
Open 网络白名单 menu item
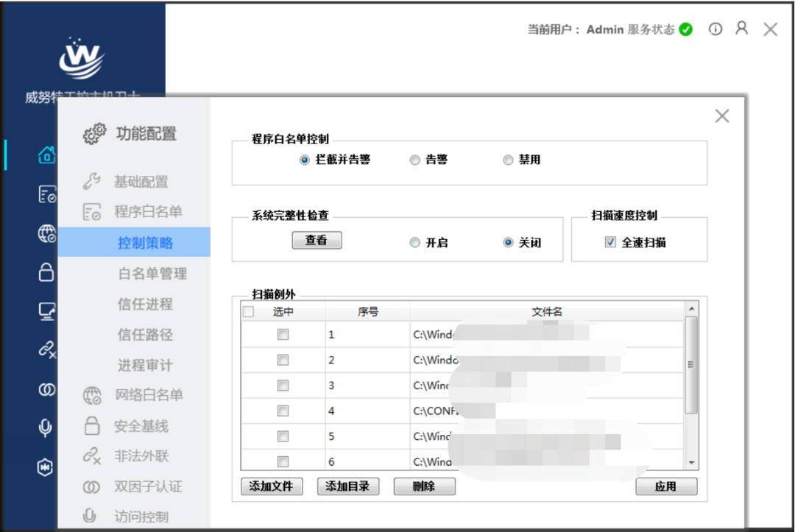[149, 395]
